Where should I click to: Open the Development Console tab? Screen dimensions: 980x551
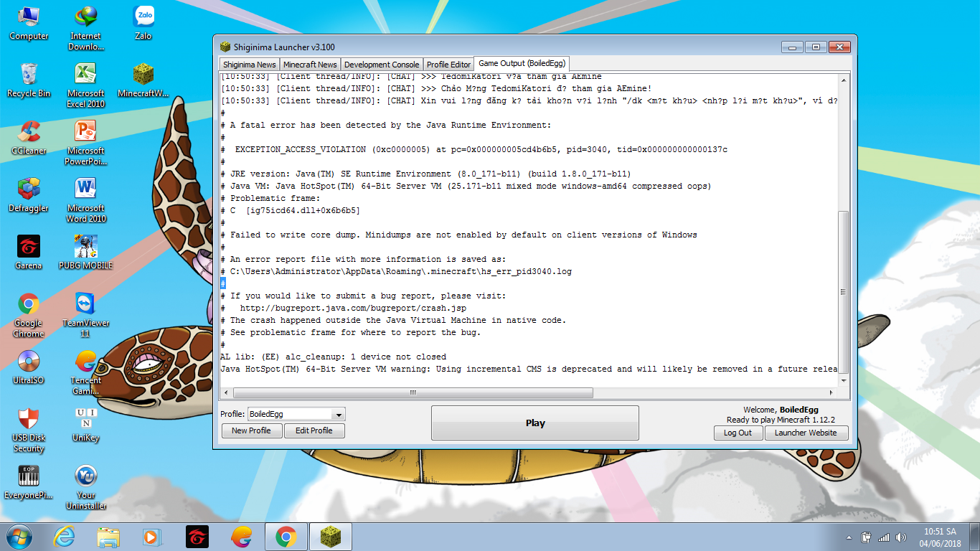(382, 65)
